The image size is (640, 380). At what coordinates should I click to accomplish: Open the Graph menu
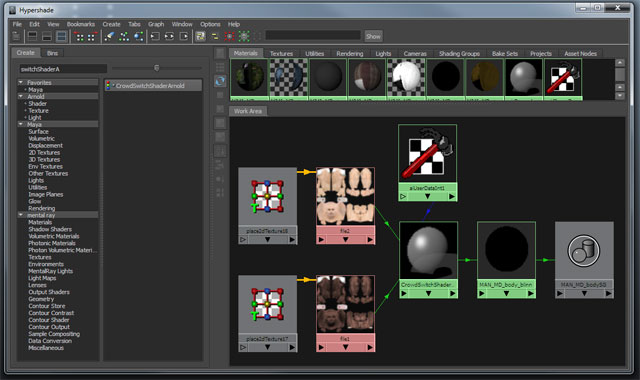[x=156, y=24]
